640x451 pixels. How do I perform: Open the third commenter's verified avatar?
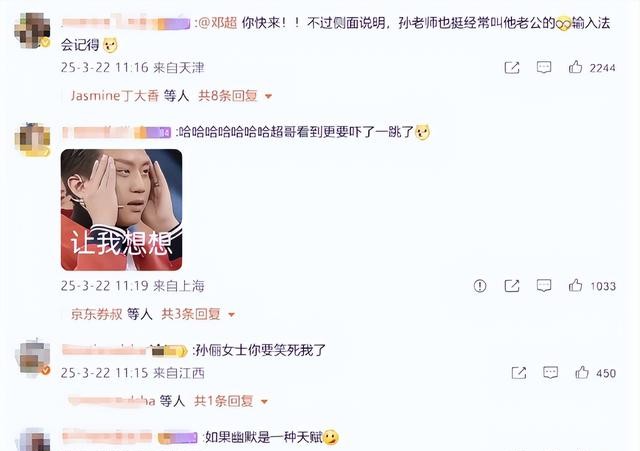[34, 358]
